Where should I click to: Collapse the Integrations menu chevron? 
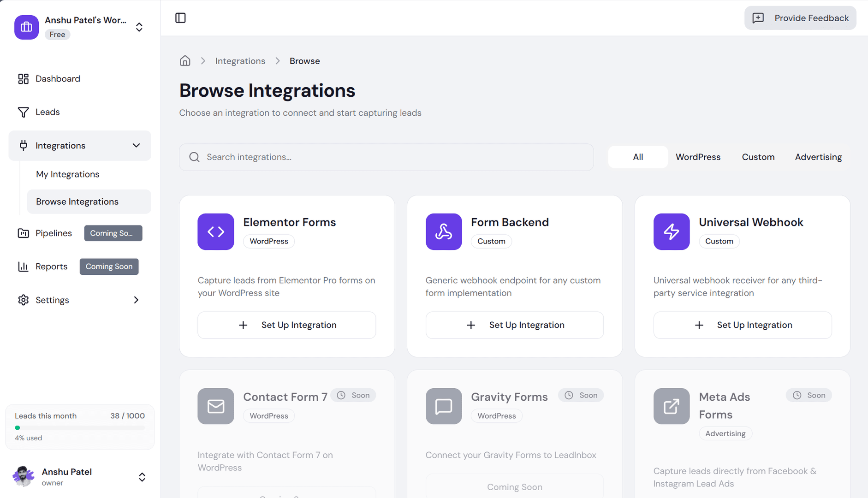(x=136, y=146)
